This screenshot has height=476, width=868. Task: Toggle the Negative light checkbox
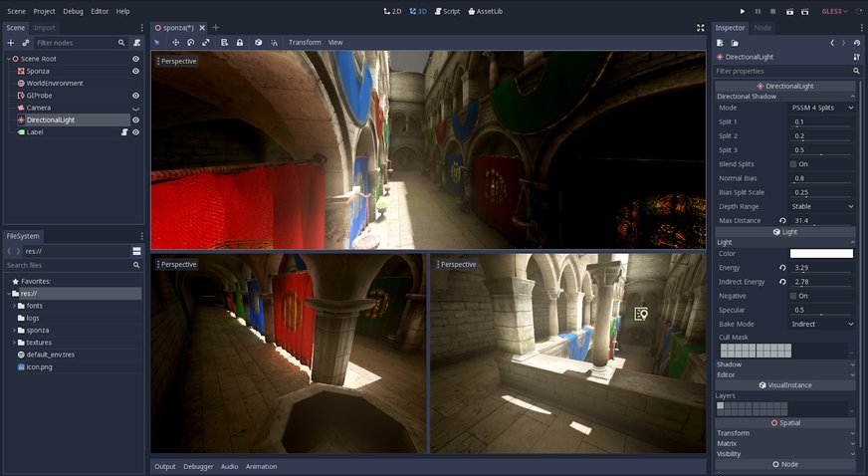pos(793,296)
